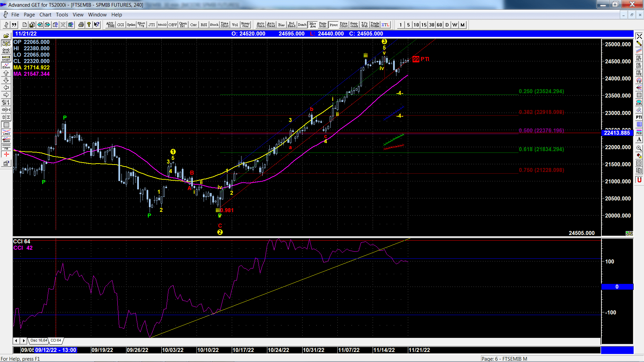Viewport: 644px width, 362px height.
Task: Click the print icon in toolbar
Action: click(81, 25)
